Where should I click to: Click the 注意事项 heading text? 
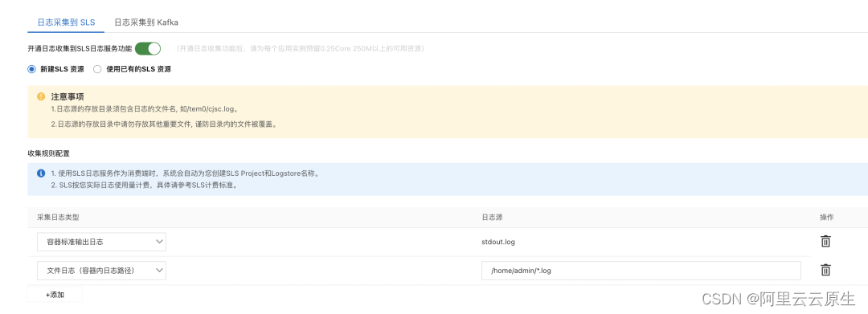point(68,96)
